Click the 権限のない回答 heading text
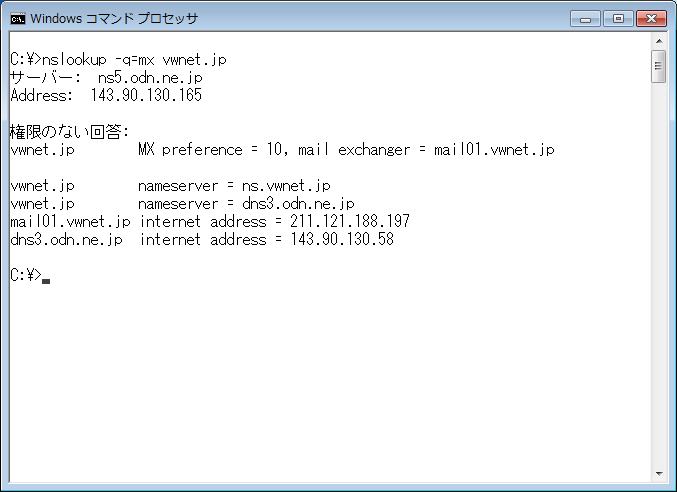The image size is (677, 492). pos(70,131)
